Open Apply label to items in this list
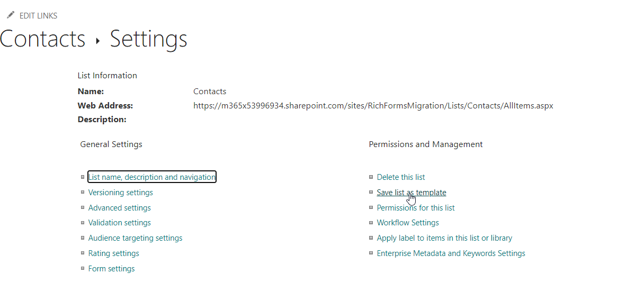Image resolution: width=644 pixels, height=292 pixels. coord(444,238)
